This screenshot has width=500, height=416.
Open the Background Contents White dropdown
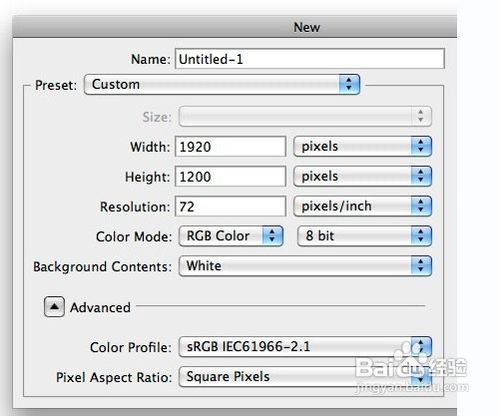click(x=305, y=266)
